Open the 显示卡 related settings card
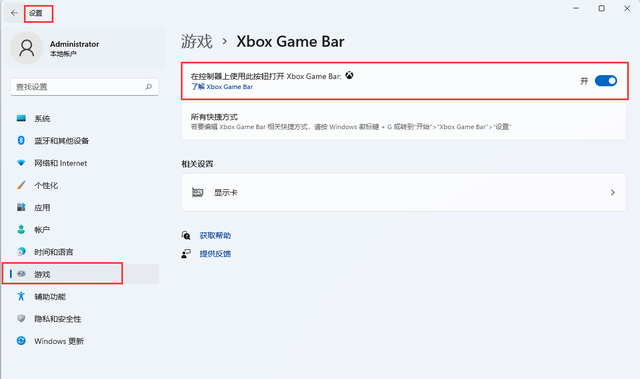Image resolution: width=640 pixels, height=379 pixels. pos(404,193)
